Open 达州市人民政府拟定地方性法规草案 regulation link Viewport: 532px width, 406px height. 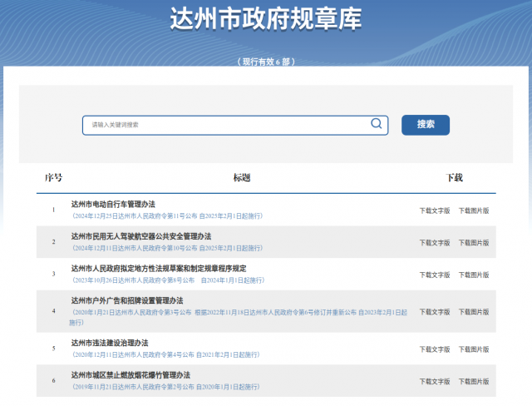tap(158, 268)
